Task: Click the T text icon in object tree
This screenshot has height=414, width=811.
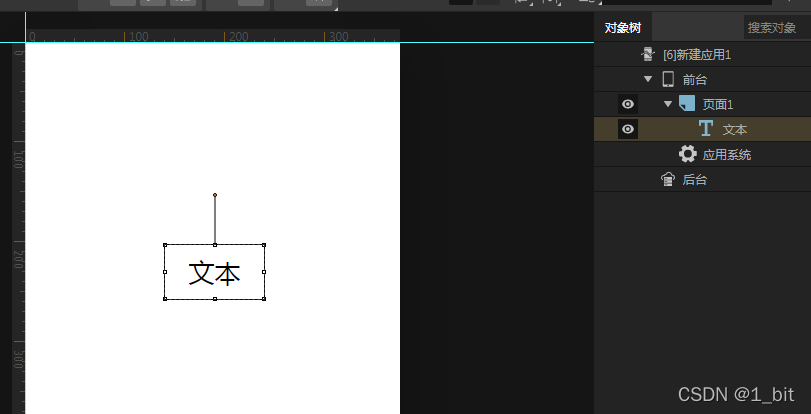Action: pyautogui.click(x=706, y=128)
